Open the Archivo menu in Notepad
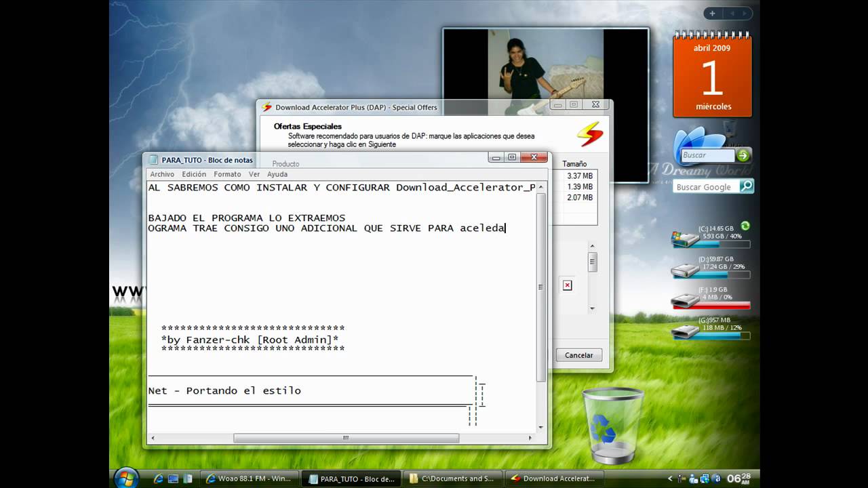Image resolution: width=868 pixels, height=488 pixels. tap(162, 174)
